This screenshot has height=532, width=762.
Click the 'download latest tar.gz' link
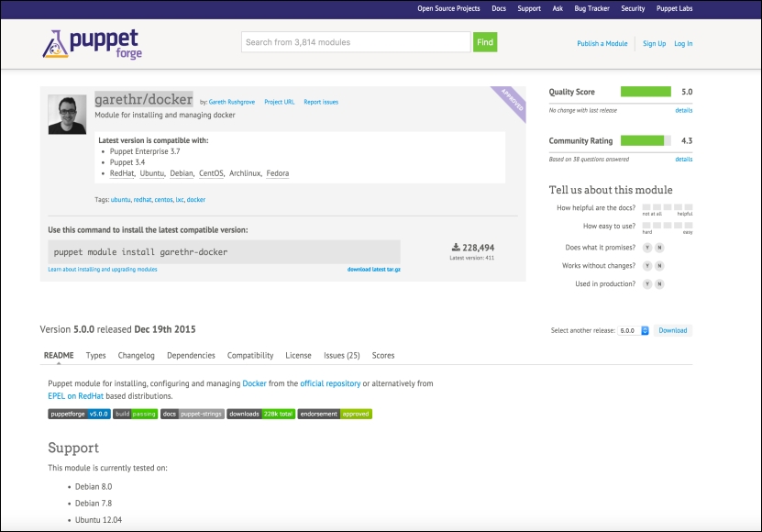click(373, 270)
